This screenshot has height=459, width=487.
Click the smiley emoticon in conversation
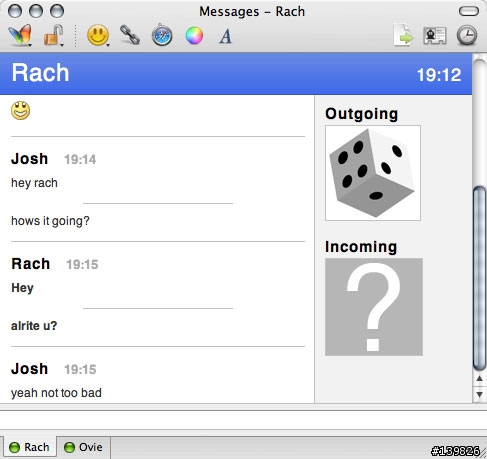click(21, 110)
